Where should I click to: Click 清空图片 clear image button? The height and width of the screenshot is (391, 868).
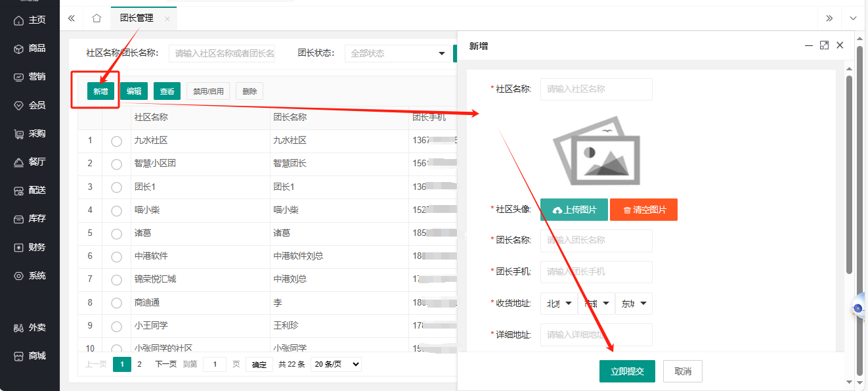pyautogui.click(x=644, y=210)
